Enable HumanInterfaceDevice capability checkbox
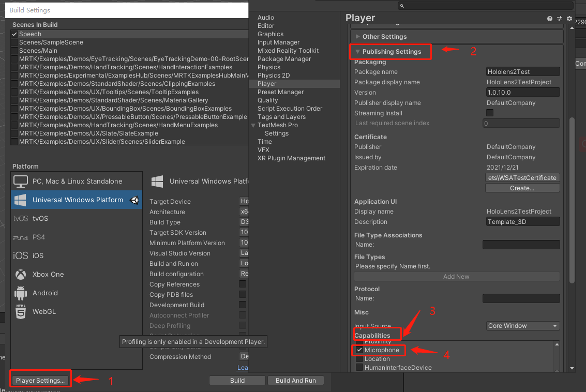The height and width of the screenshot is (392, 586). [x=359, y=367]
